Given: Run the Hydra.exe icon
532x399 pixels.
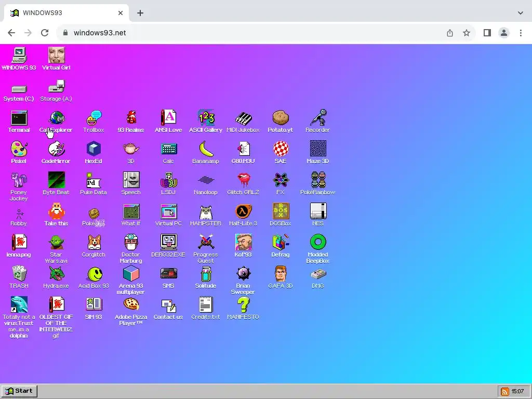Looking at the screenshot, I should [56, 274].
